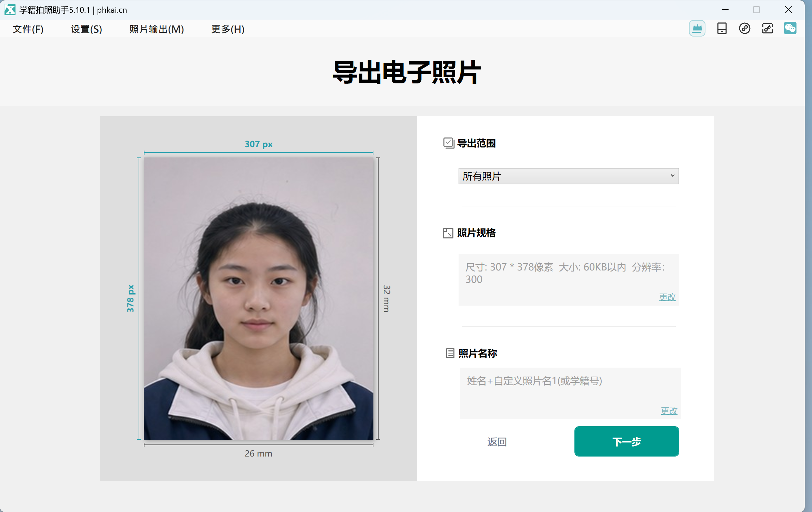Open the 照片输出(M) menu

coord(157,29)
